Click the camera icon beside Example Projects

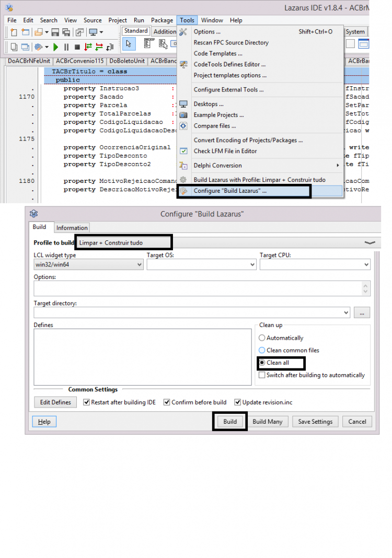click(183, 115)
